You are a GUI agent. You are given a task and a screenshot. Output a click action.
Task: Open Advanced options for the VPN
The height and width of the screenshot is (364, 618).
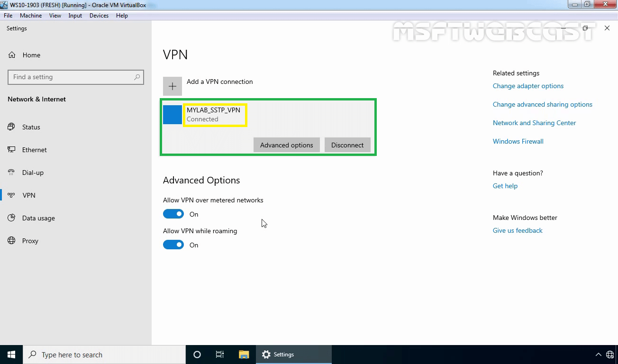286,145
